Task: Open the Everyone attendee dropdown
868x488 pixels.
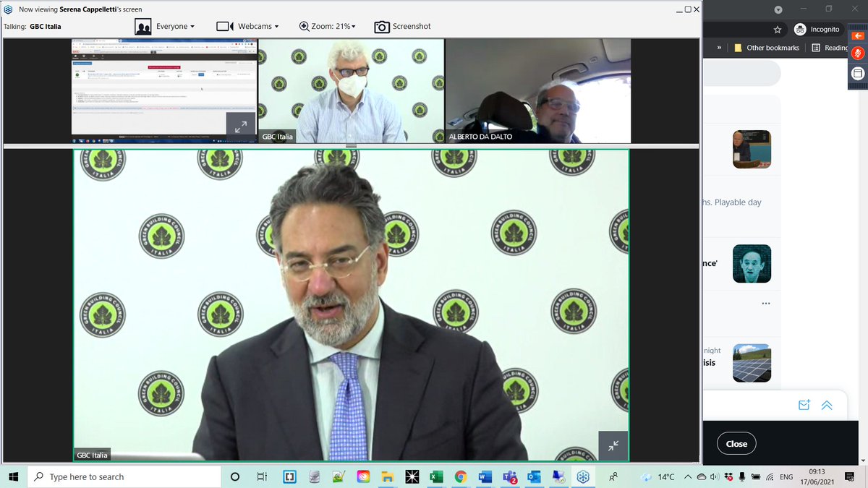Action: (x=175, y=26)
